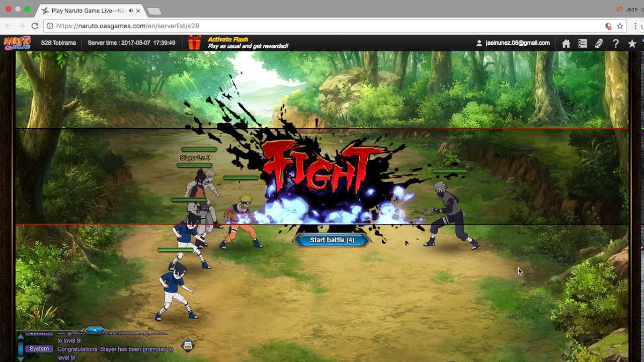Select the front Sasuke character at bottom
The image size is (644, 362).
point(176,292)
